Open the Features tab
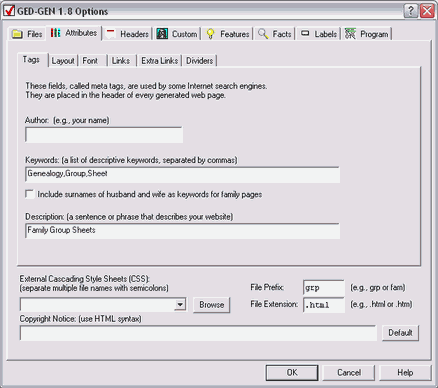Image resolution: width=438 pixels, height=388 pixels. (x=227, y=34)
